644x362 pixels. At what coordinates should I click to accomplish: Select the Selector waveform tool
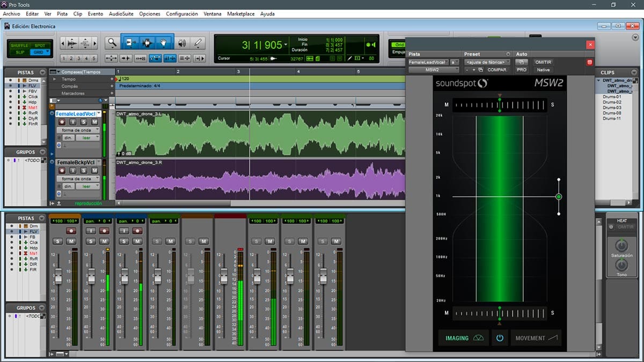point(147,43)
